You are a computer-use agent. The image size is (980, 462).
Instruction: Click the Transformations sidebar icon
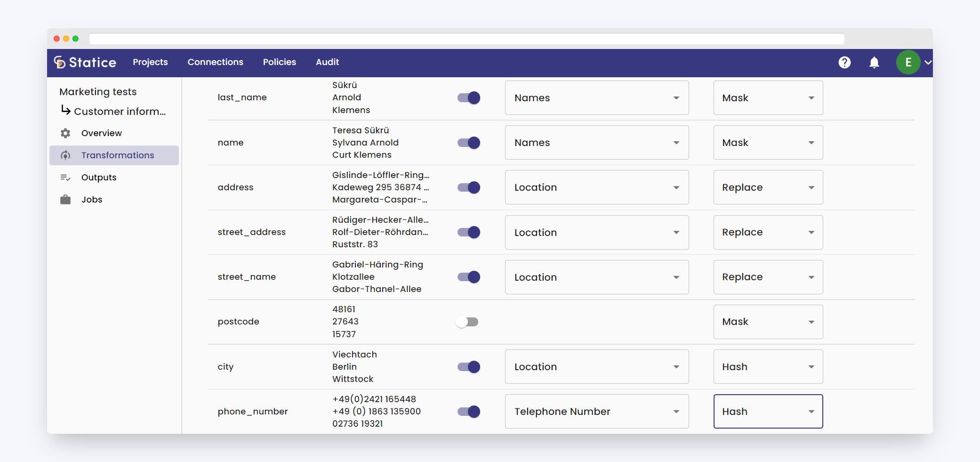click(65, 155)
